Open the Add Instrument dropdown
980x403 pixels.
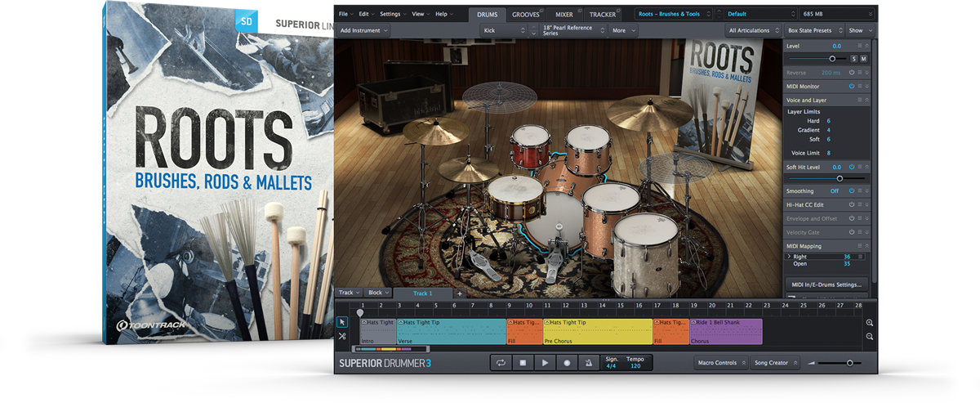coord(363,30)
